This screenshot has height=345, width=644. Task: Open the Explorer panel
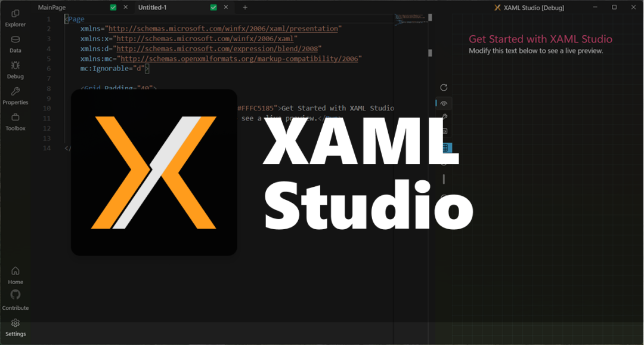pos(16,18)
